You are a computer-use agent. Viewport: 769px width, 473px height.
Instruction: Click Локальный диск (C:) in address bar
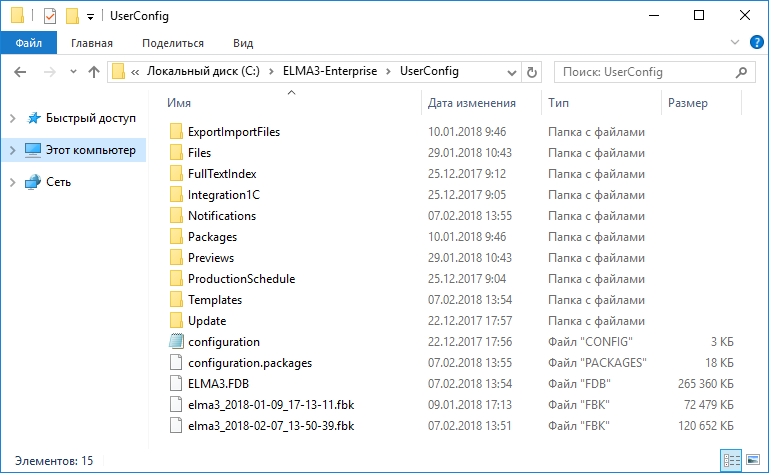[x=203, y=71]
